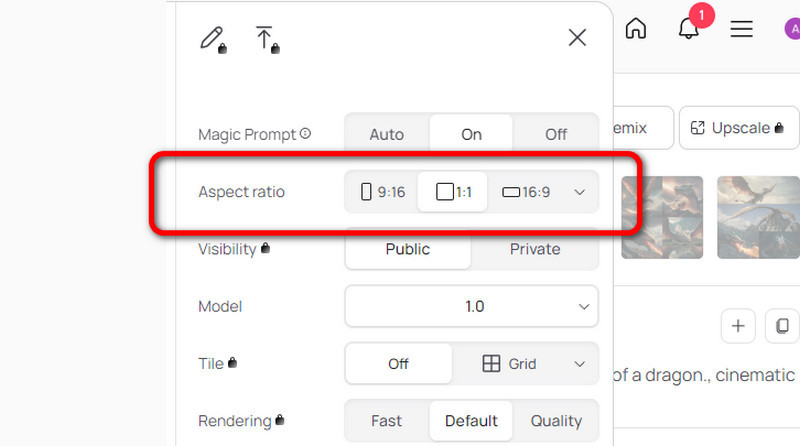Set Visibility to Private

click(x=535, y=249)
